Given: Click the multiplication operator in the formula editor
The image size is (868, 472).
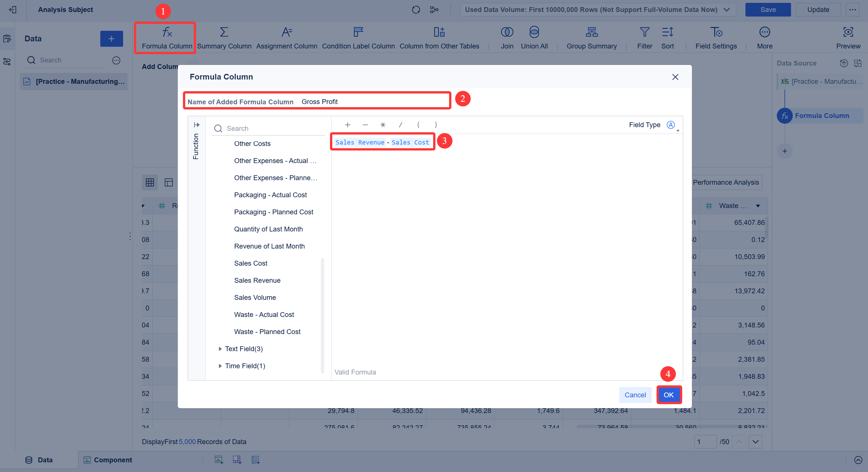Looking at the screenshot, I should (x=383, y=125).
